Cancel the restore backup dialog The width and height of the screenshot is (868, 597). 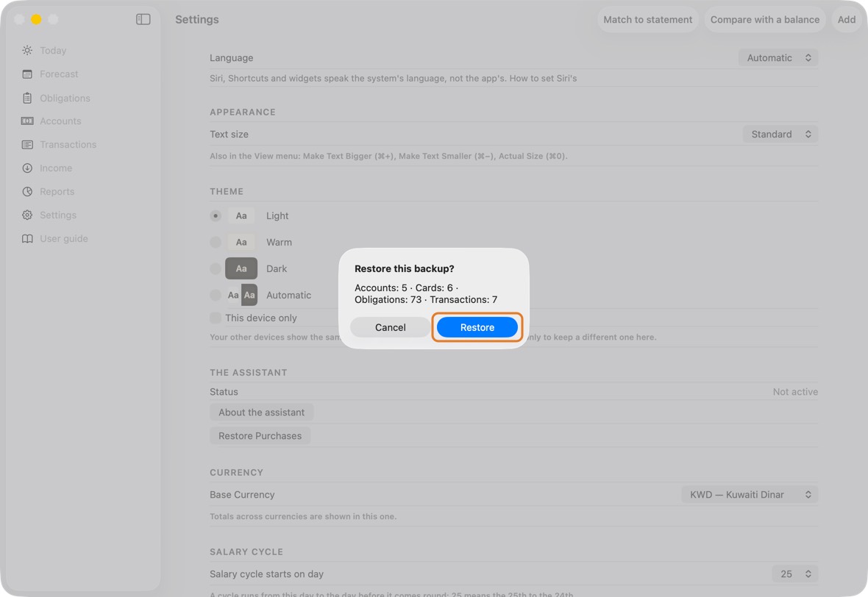pyautogui.click(x=391, y=328)
